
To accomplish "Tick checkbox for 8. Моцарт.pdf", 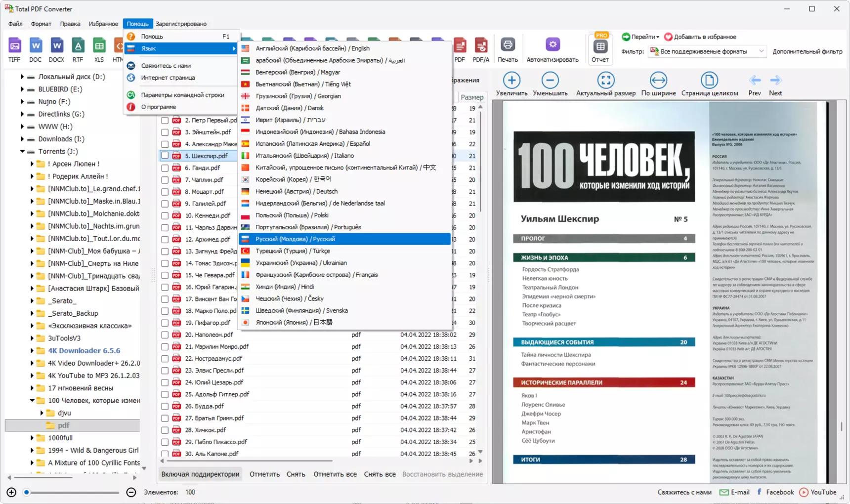I will (x=165, y=192).
